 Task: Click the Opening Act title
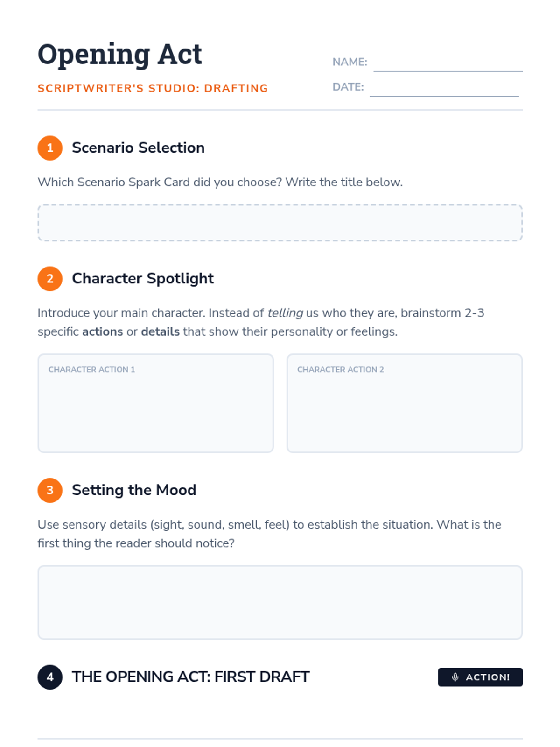tap(119, 54)
